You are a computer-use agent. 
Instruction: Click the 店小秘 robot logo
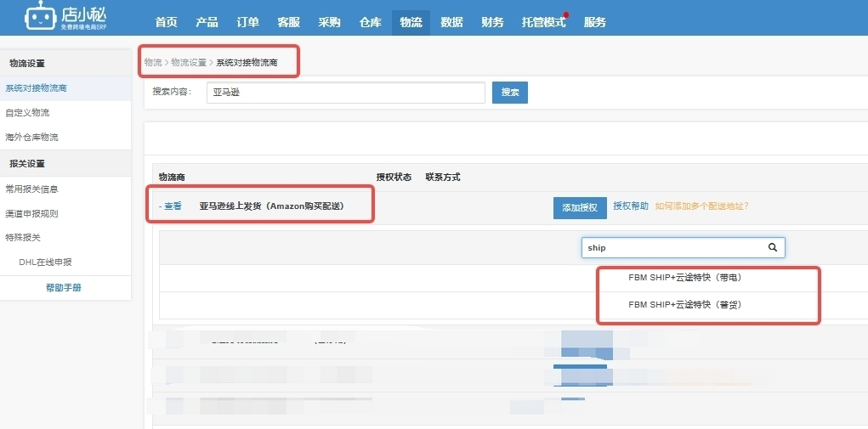65,17
